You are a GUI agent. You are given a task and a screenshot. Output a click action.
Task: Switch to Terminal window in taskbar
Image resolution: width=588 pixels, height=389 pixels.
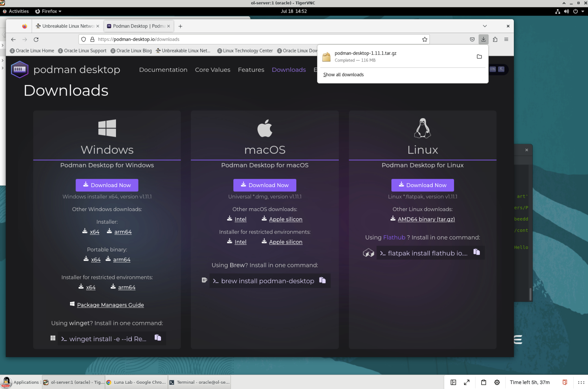[x=200, y=382]
